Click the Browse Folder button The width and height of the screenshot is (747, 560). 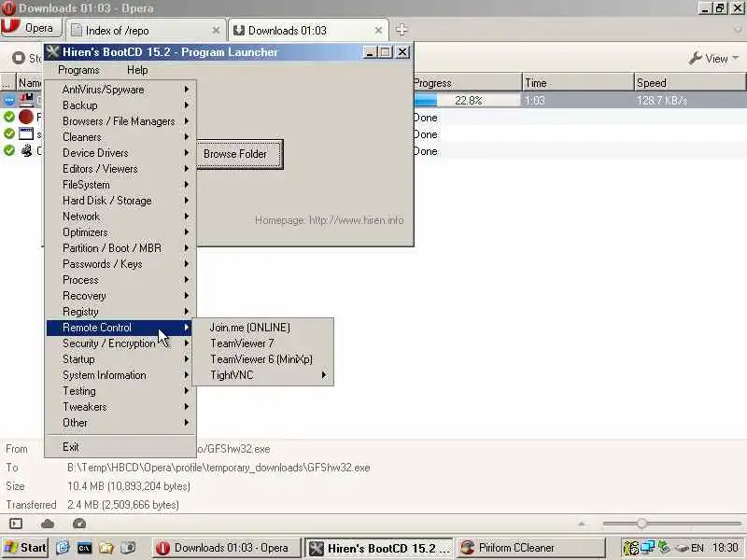click(x=240, y=154)
